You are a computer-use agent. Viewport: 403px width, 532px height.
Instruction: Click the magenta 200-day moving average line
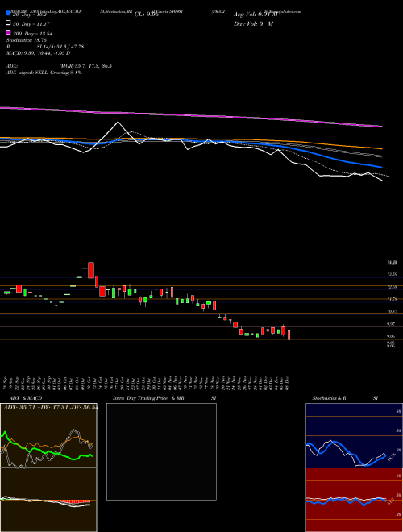pyautogui.click(x=191, y=116)
